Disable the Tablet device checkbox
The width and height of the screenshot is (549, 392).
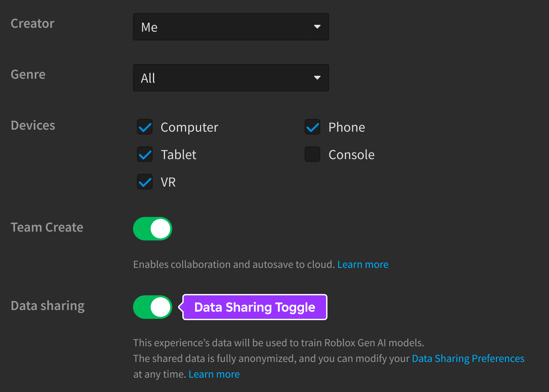(x=145, y=155)
